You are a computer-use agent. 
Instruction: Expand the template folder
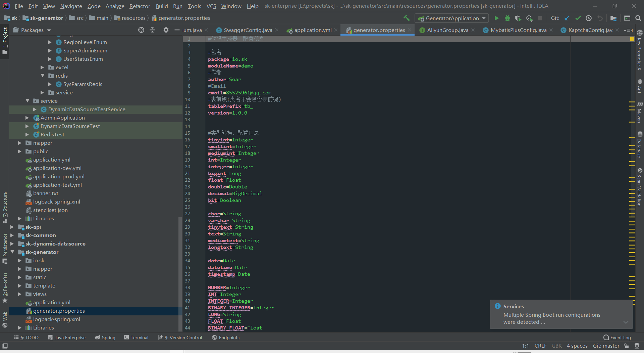click(20, 286)
